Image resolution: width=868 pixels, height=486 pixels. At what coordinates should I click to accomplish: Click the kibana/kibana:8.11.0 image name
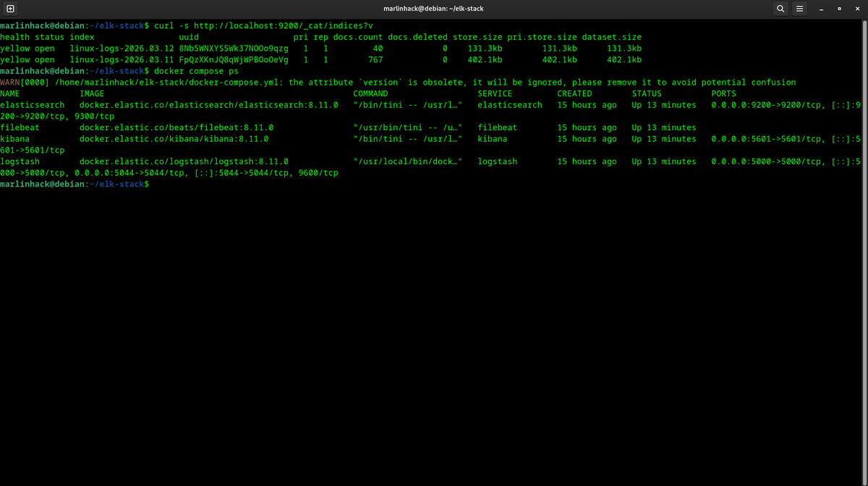point(174,139)
